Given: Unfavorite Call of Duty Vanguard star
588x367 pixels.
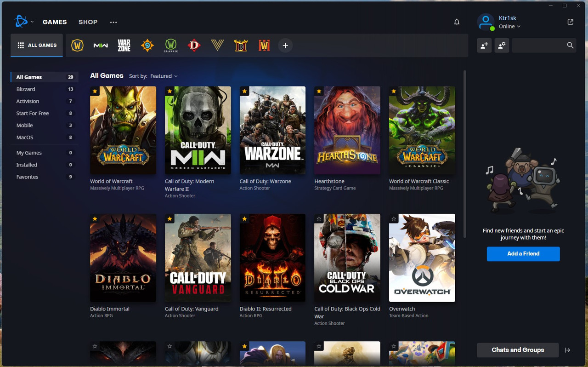Looking at the screenshot, I should point(170,218).
